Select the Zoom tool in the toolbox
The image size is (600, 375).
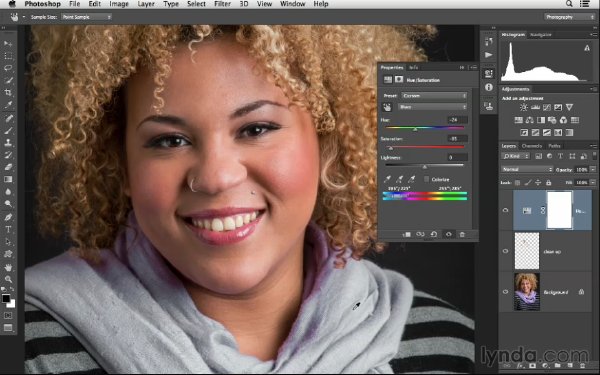click(x=8, y=279)
